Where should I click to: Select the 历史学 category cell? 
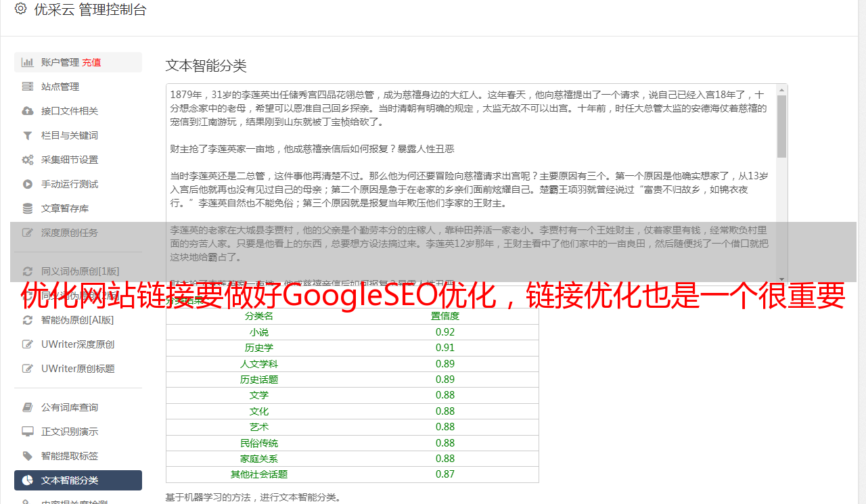[259, 348]
